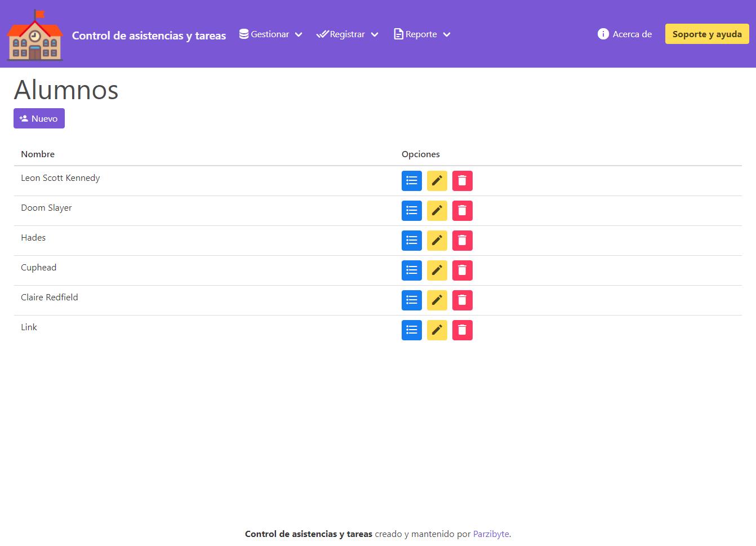Expand the Reporte dropdown

coord(422,34)
